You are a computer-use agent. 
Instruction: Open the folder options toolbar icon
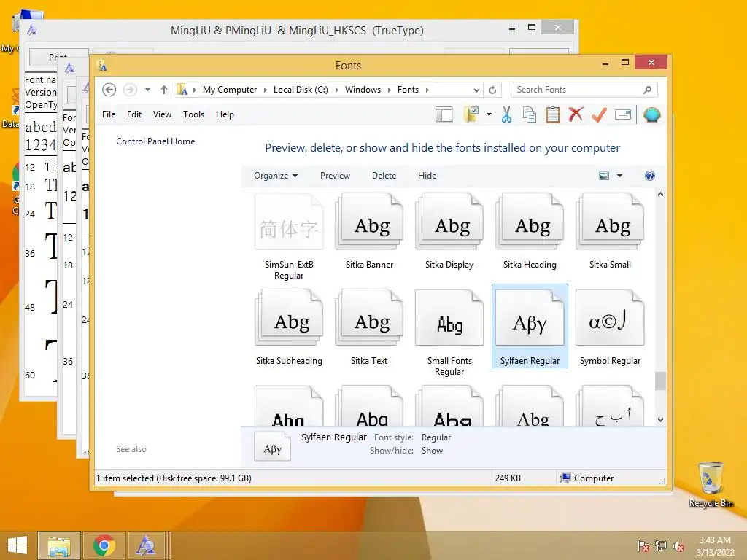point(471,114)
